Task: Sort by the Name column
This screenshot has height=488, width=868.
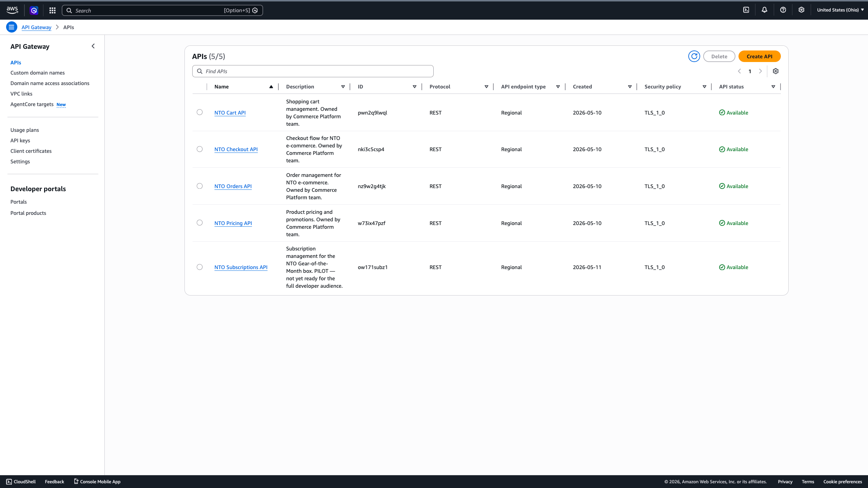Action: pyautogui.click(x=243, y=87)
